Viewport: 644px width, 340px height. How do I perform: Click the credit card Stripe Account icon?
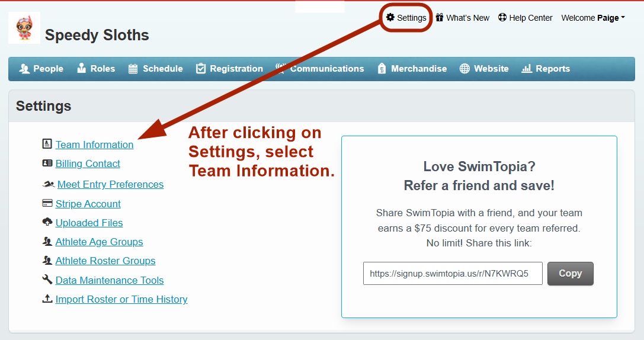tap(47, 203)
